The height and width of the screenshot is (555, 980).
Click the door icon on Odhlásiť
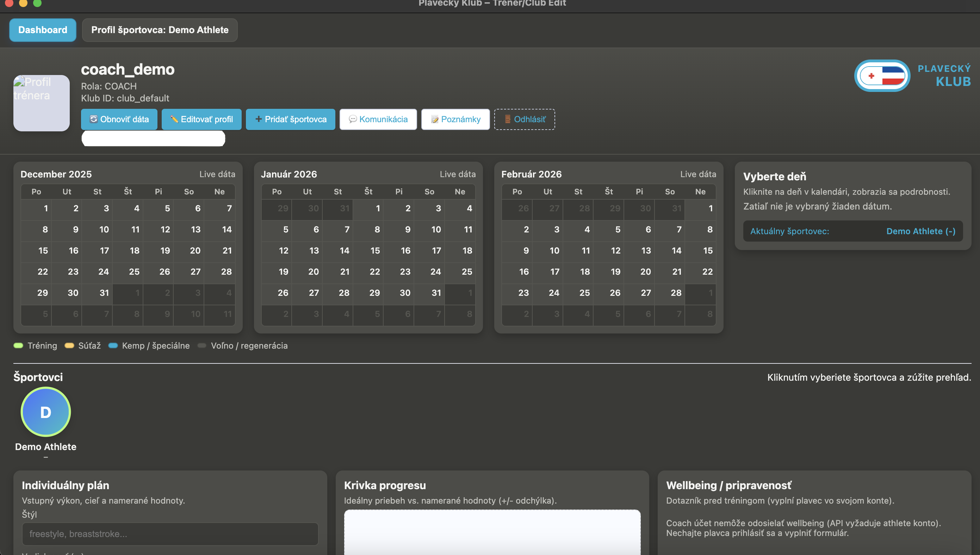(x=507, y=119)
